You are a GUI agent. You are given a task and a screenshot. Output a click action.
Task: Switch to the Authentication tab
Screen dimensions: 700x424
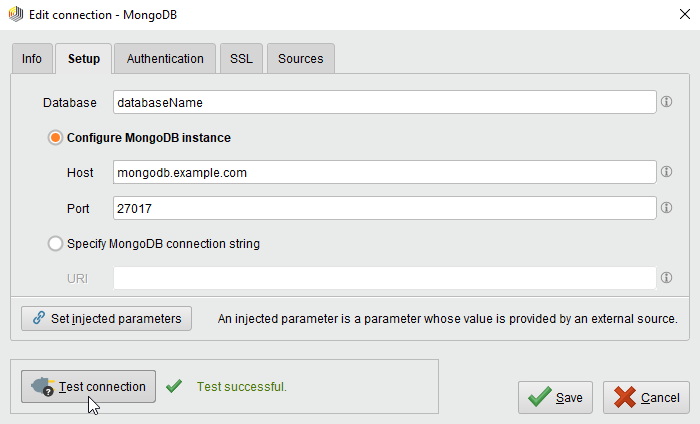click(x=165, y=59)
